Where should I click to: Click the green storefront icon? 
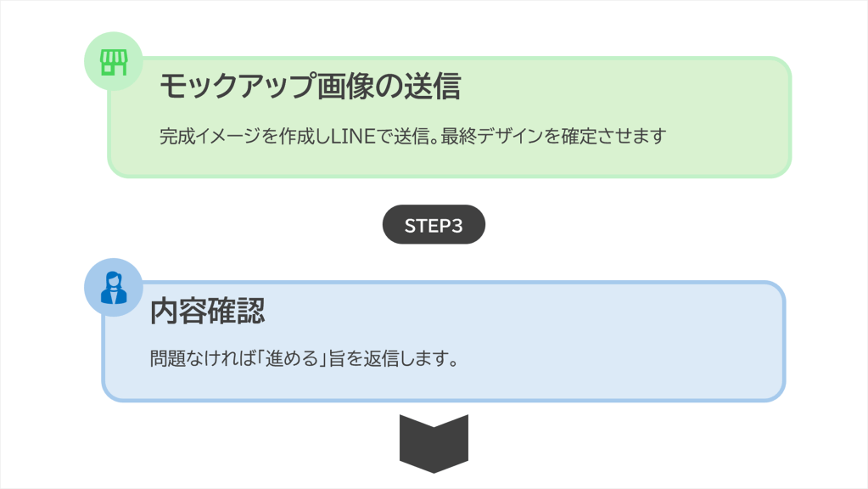(113, 62)
